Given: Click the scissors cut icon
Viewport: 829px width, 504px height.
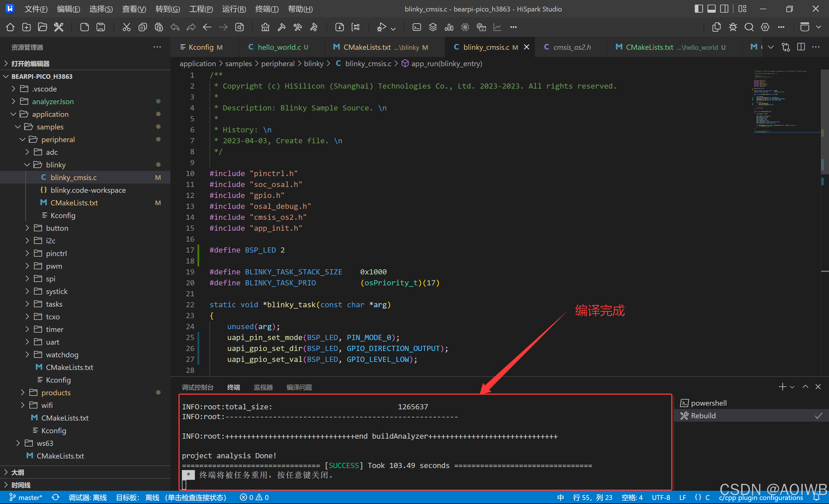Looking at the screenshot, I should coord(126,27).
